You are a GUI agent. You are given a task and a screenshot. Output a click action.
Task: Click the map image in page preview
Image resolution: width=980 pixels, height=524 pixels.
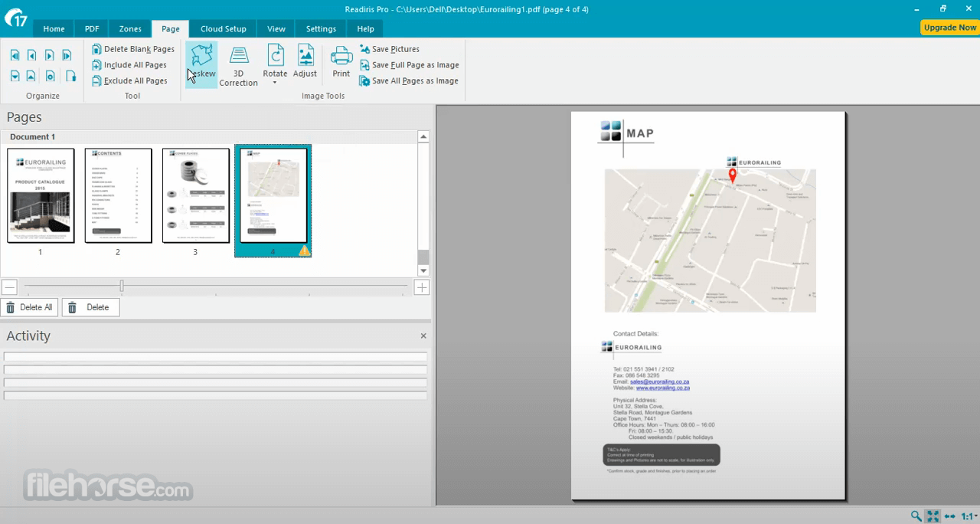click(710, 241)
